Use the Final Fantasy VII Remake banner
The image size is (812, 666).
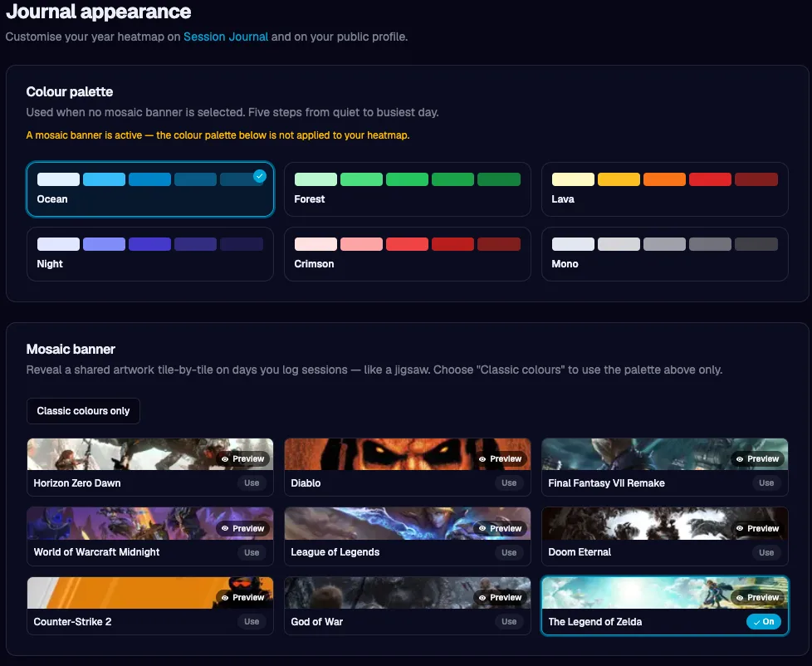click(x=766, y=482)
